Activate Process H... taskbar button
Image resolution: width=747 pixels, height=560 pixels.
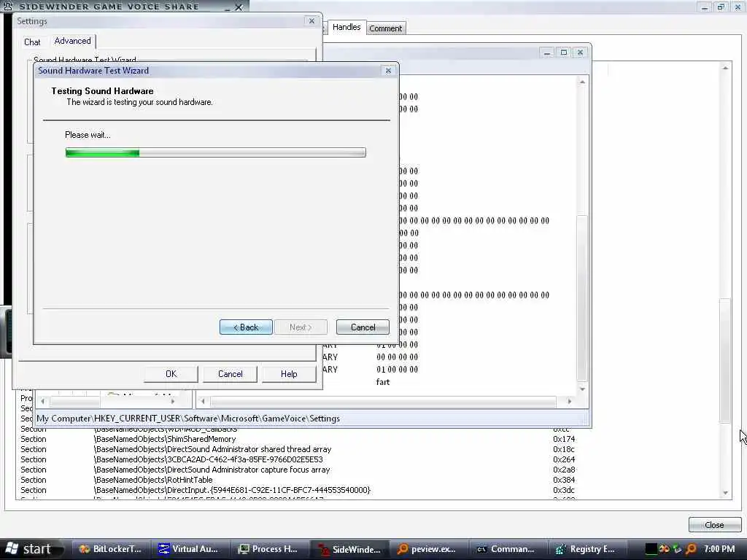(x=270, y=549)
